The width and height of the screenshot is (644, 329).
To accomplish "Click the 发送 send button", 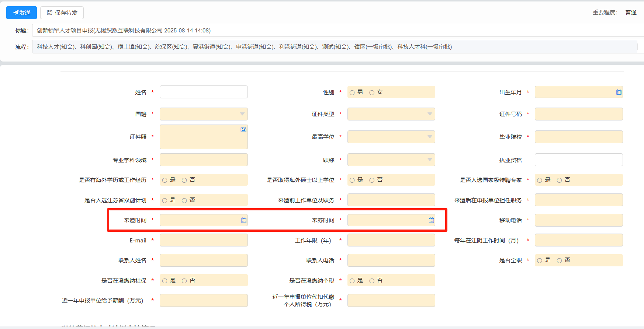I will (x=21, y=13).
